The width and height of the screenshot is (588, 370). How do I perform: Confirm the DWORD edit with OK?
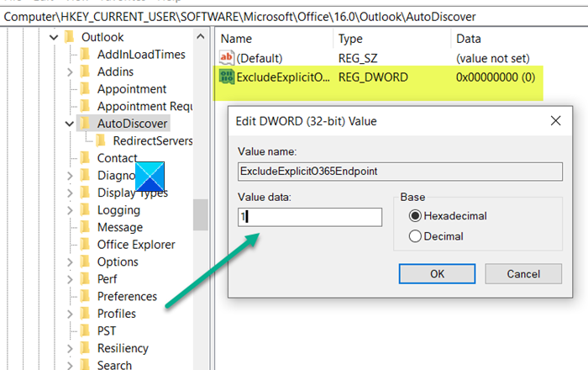[x=437, y=273]
